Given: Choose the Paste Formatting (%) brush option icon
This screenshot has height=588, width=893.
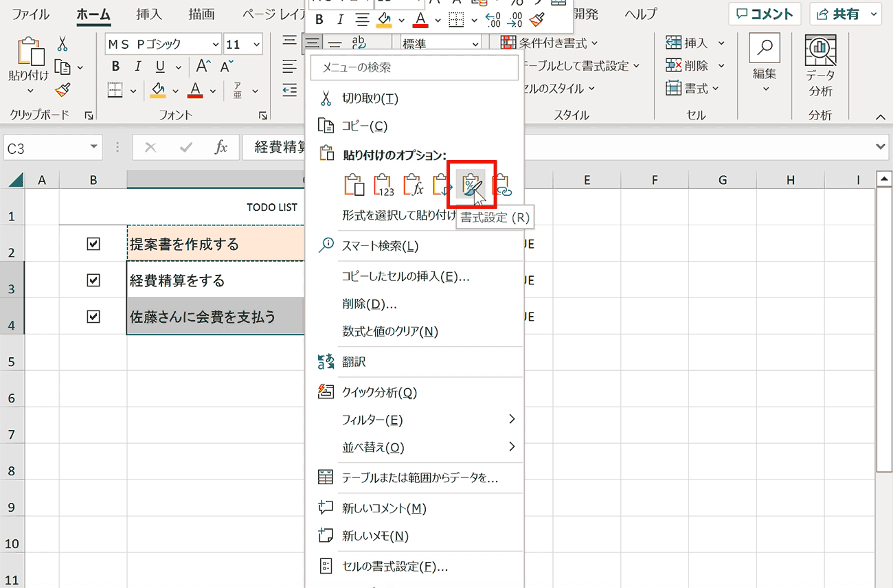Looking at the screenshot, I should pos(472,184).
